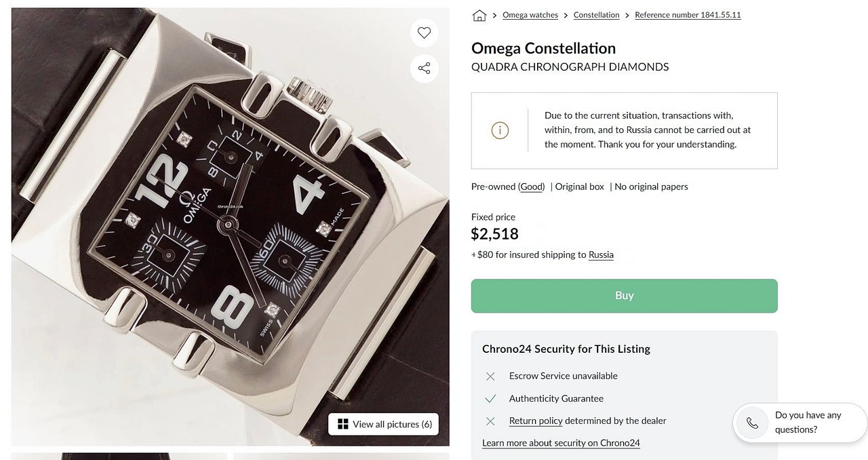Open Reference number 1841.55.11 breadcrumb
This screenshot has width=868, height=460.
click(x=688, y=15)
